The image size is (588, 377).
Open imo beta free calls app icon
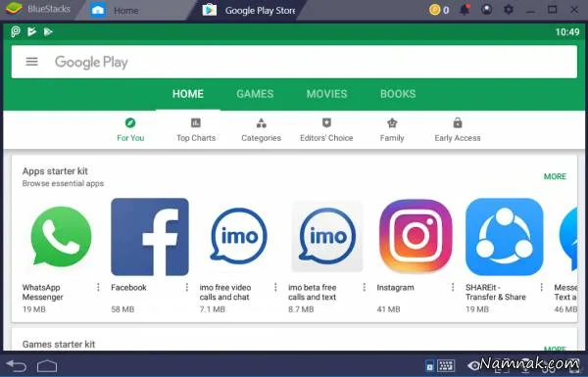327,236
